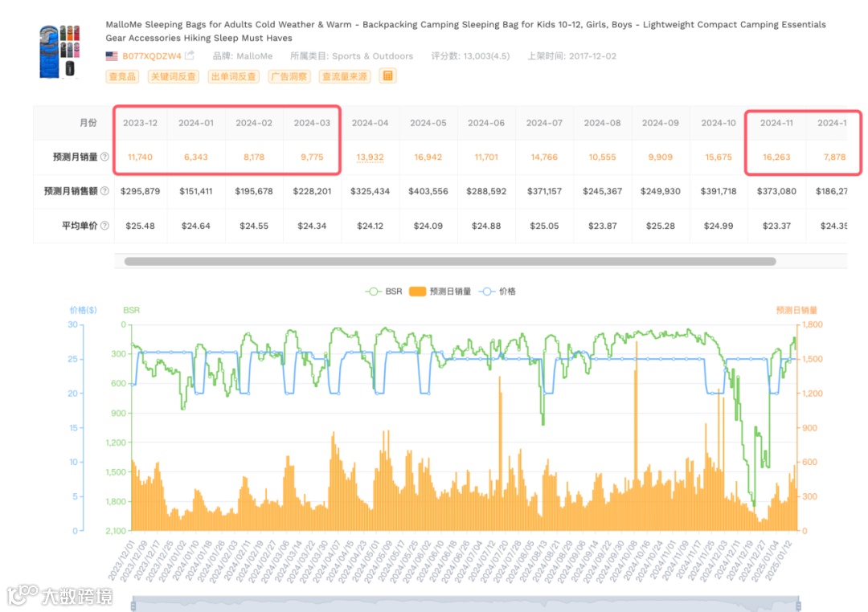Image resolution: width=868 pixels, height=612 pixels.
Task: Click the help icon beside 平均单价
Action: (x=104, y=225)
